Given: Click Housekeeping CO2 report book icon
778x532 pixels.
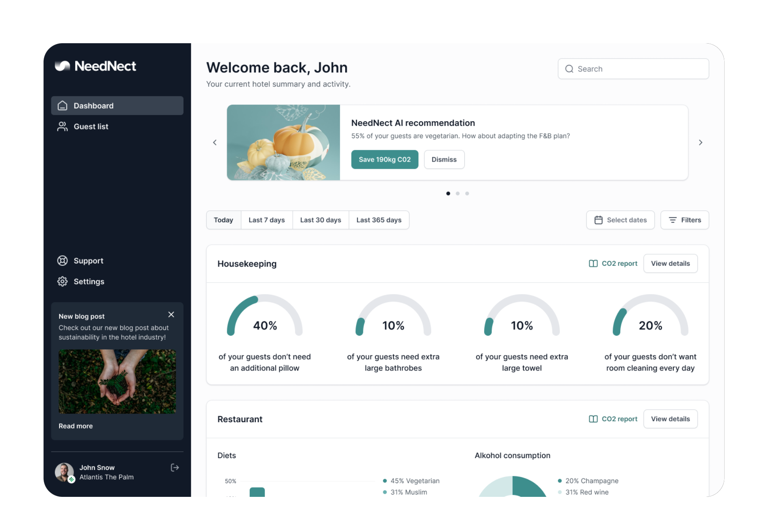Looking at the screenshot, I should coord(593,263).
